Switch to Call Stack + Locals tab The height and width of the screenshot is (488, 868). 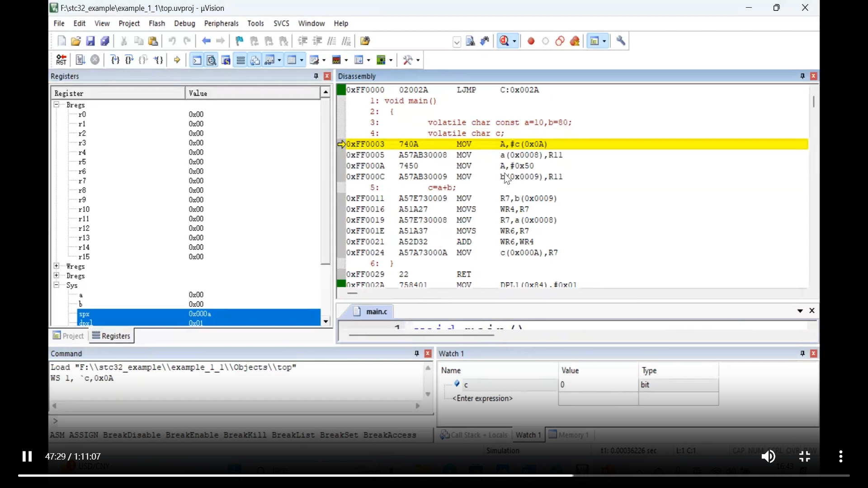coord(474,435)
